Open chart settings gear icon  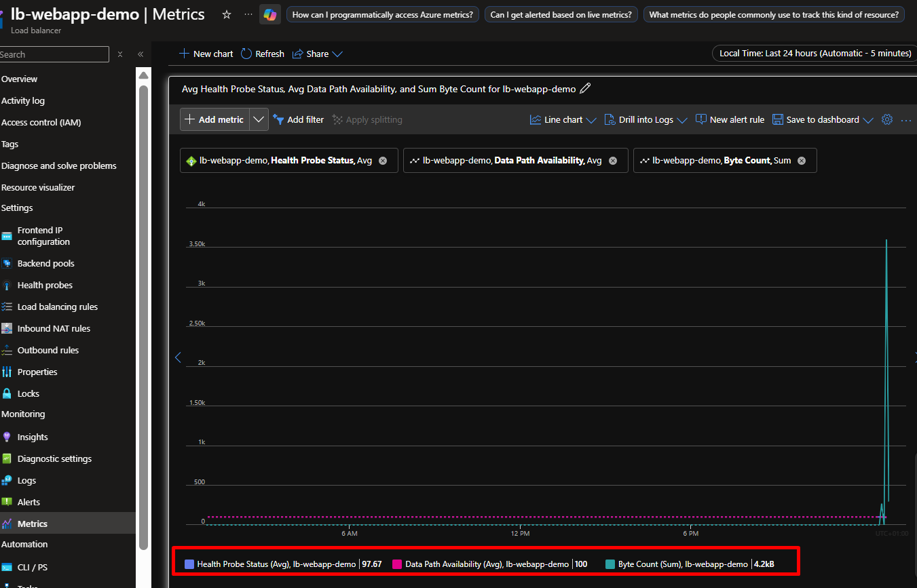coord(886,119)
